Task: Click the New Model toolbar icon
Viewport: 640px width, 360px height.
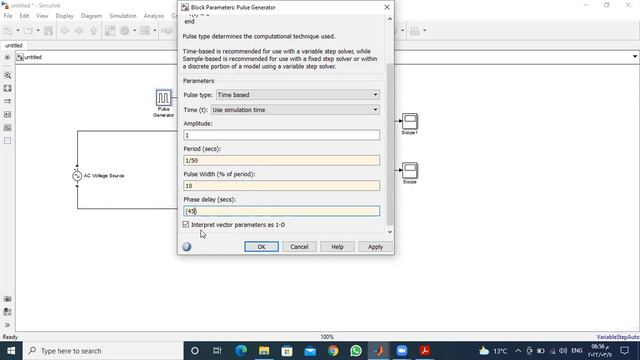Action: tap(8, 31)
